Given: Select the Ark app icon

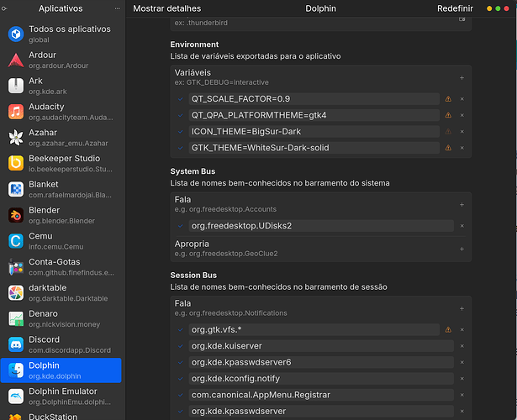Looking at the screenshot, I should [x=16, y=86].
